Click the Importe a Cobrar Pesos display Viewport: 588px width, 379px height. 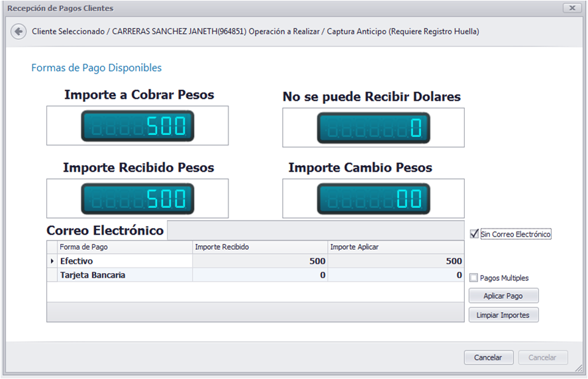click(138, 126)
